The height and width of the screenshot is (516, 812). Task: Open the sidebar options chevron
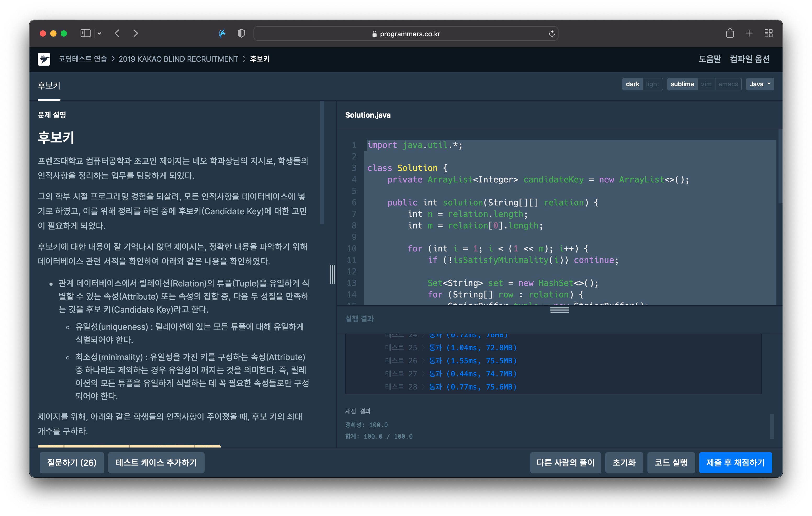[99, 33]
